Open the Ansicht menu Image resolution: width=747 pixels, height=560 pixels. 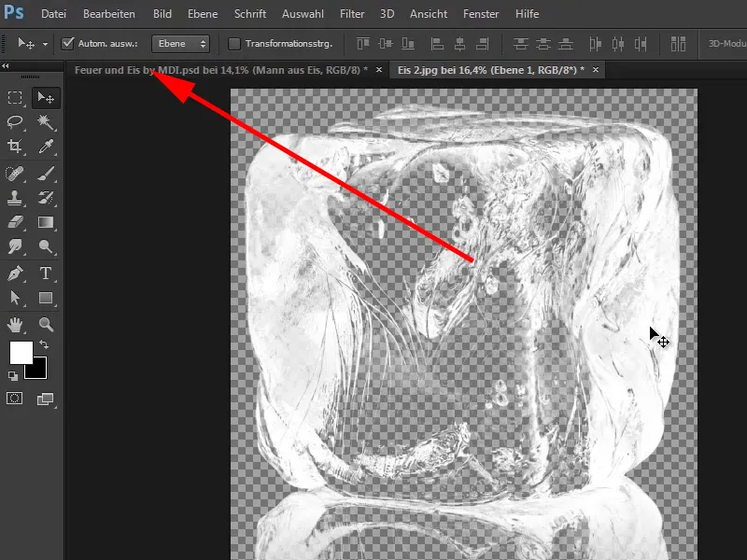(x=429, y=14)
